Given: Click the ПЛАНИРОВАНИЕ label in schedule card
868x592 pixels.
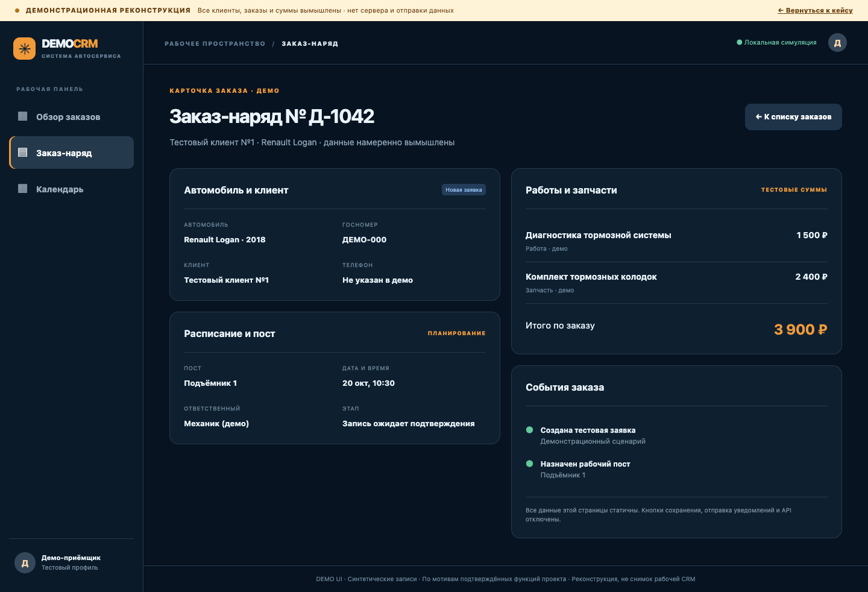Looking at the screenshot, I should (x=456, y=333).
